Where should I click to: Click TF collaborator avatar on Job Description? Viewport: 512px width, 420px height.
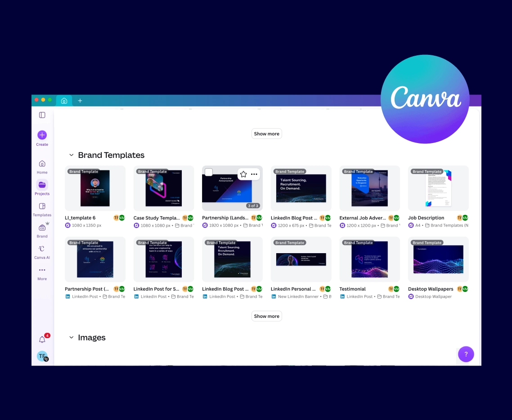tap(460, 218)
